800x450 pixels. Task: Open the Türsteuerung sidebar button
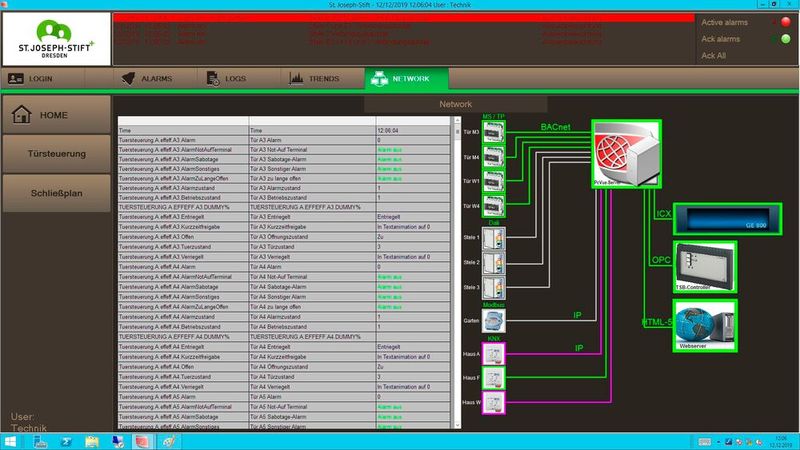[x=56, y=153]
